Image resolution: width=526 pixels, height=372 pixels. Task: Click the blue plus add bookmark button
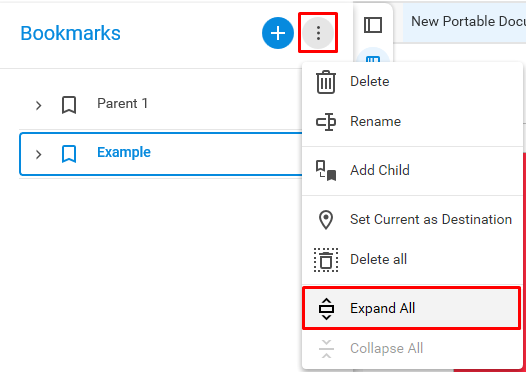[278, 33]
